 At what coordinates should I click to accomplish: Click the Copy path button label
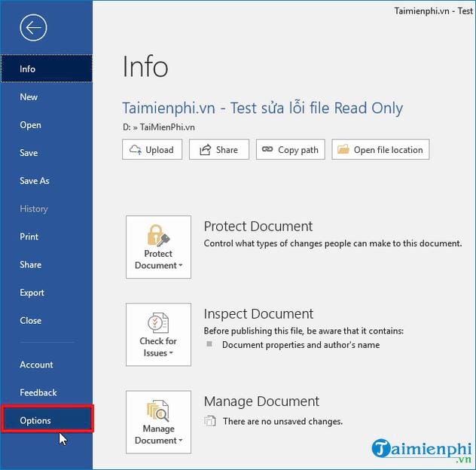point(298,150)
